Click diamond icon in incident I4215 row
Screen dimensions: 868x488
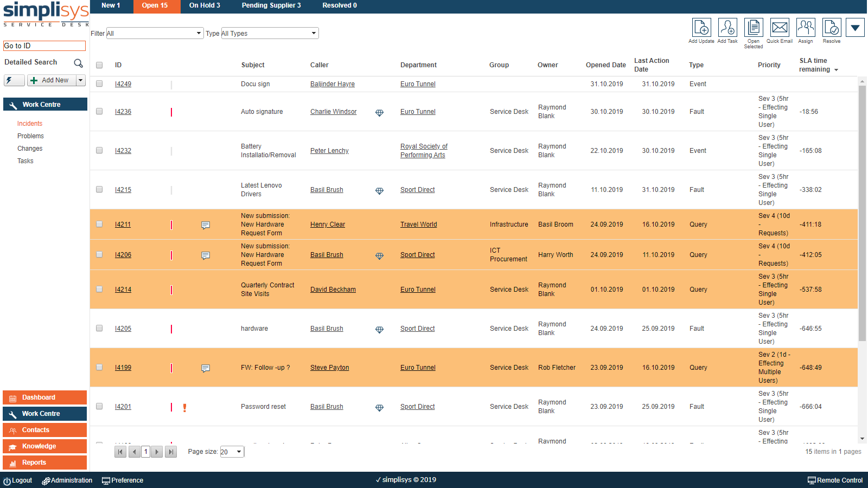coord(380,191)
